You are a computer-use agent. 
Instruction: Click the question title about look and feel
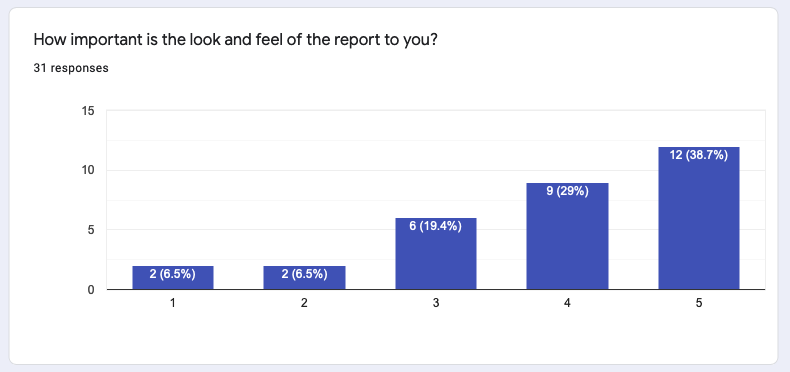[235, 40]
